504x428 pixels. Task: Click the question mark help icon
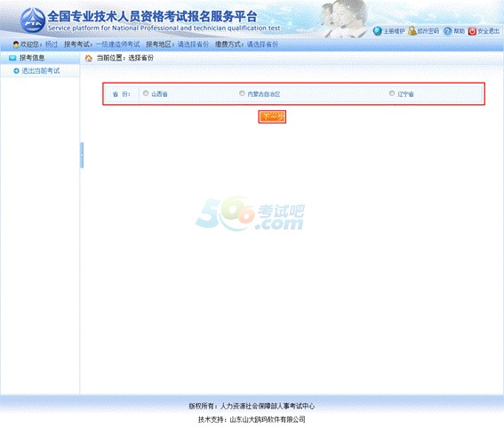[447, 31]
